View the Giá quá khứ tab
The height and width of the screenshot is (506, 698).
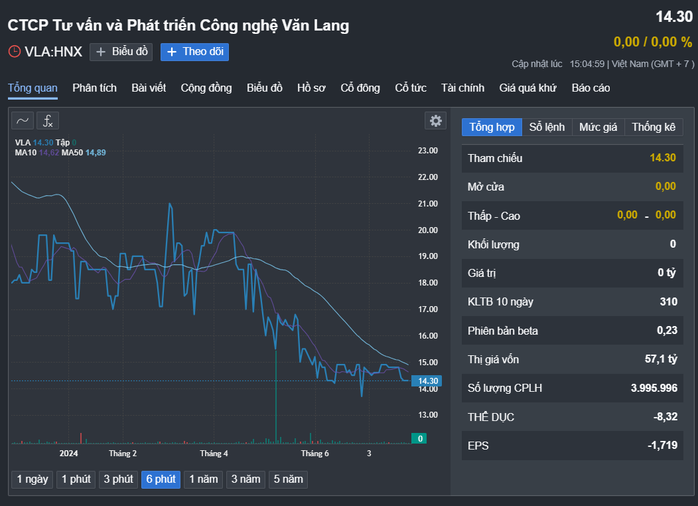528,88
